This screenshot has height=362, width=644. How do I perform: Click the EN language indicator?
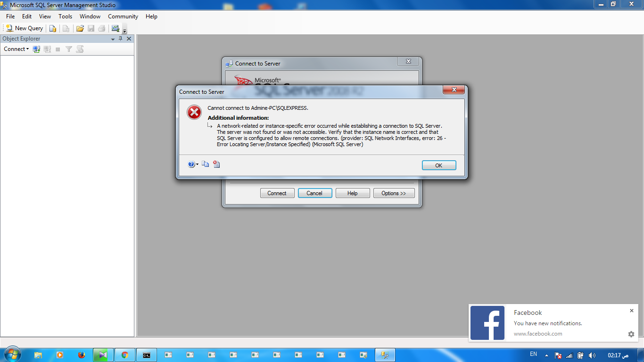(x=533, y=354)
